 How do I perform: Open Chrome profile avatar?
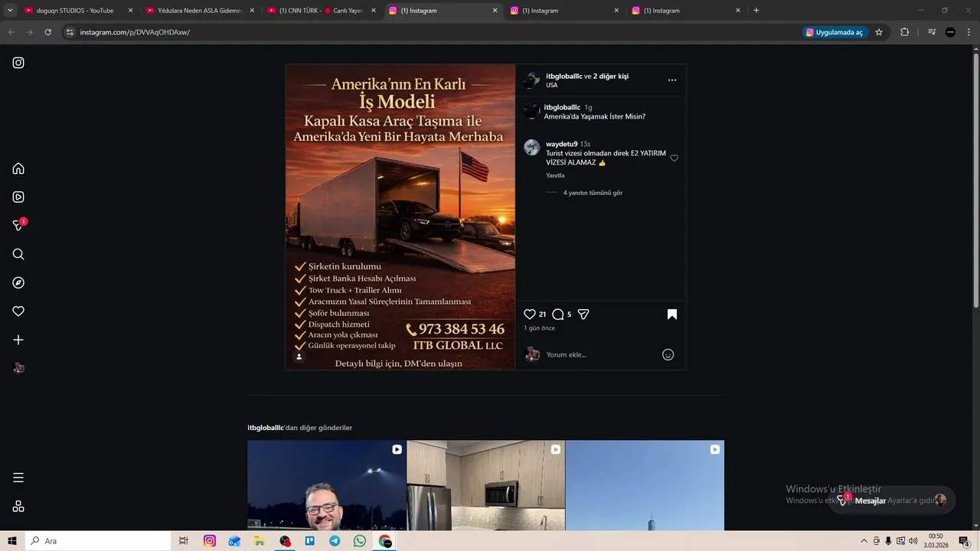tap(950, 32)
